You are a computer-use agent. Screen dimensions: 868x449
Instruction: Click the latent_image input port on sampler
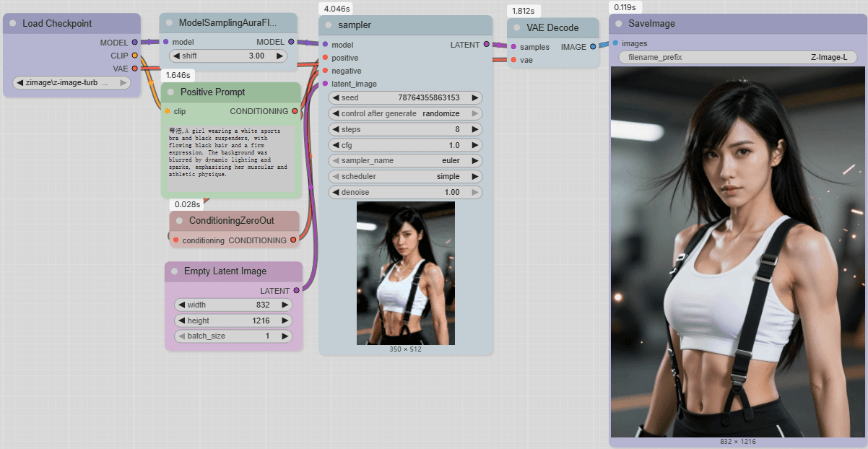click(x=326, y=84)
